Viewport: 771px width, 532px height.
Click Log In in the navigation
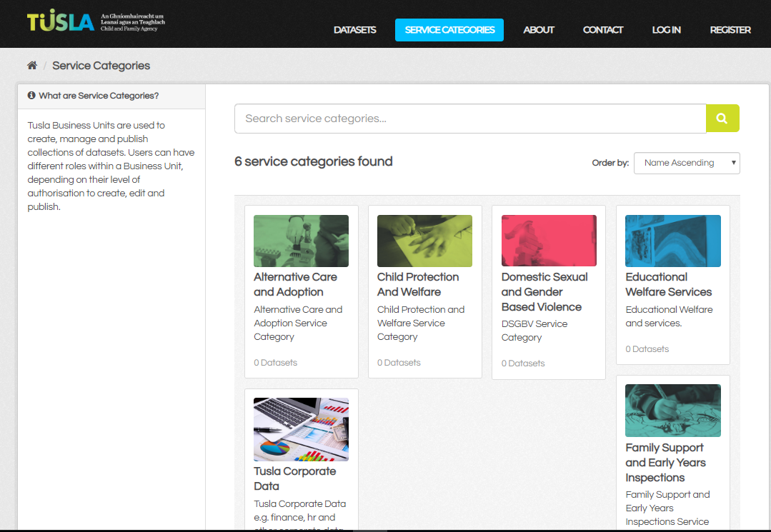pyautogui.click(x=666, y=30)
